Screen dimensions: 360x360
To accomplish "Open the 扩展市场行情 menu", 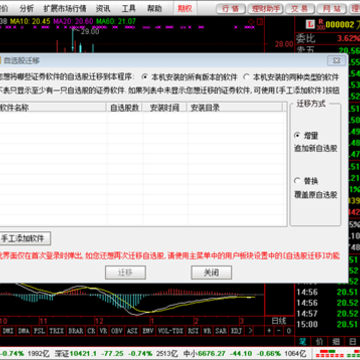I will click(65, 8).
